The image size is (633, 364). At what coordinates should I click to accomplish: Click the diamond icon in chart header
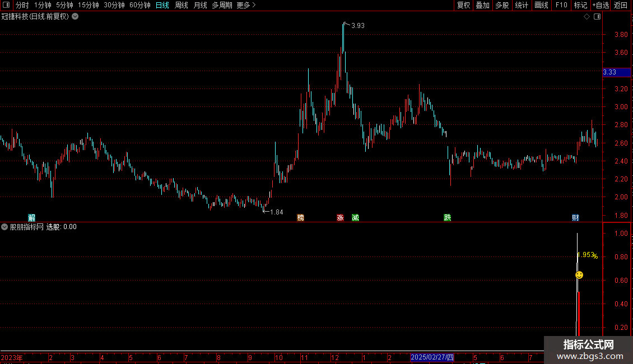click(587, 17)
